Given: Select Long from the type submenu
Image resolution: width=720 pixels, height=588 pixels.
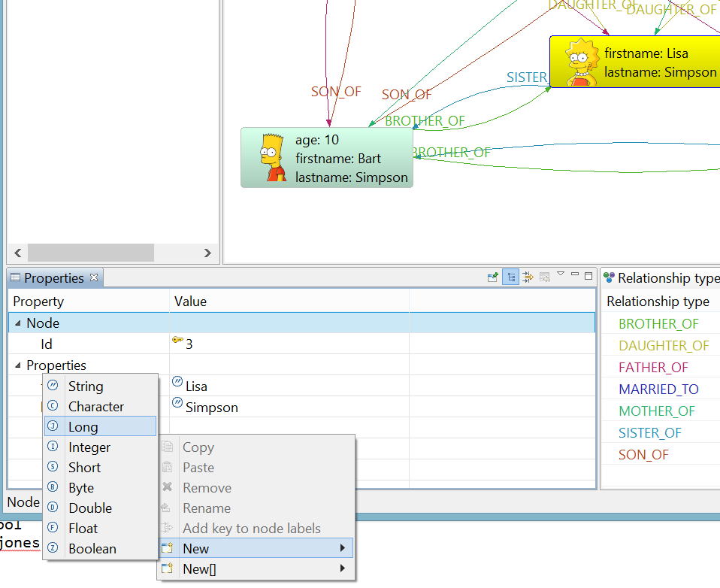Looking at the screenshot, I should pyautogui.click(x=83, y=427).
